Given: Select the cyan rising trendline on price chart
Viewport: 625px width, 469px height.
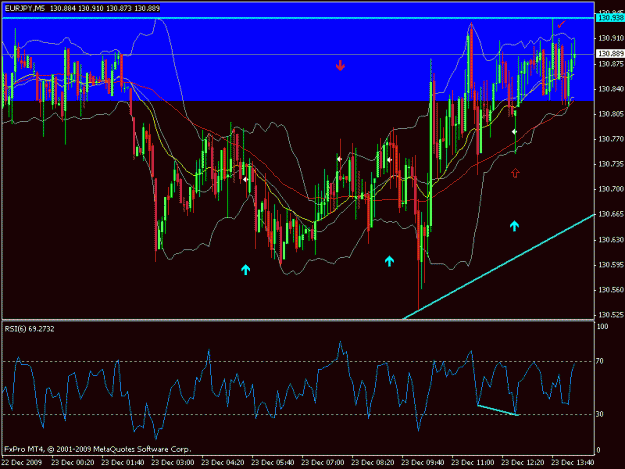Looking at the screenshot, I should [x=498, y=267].
